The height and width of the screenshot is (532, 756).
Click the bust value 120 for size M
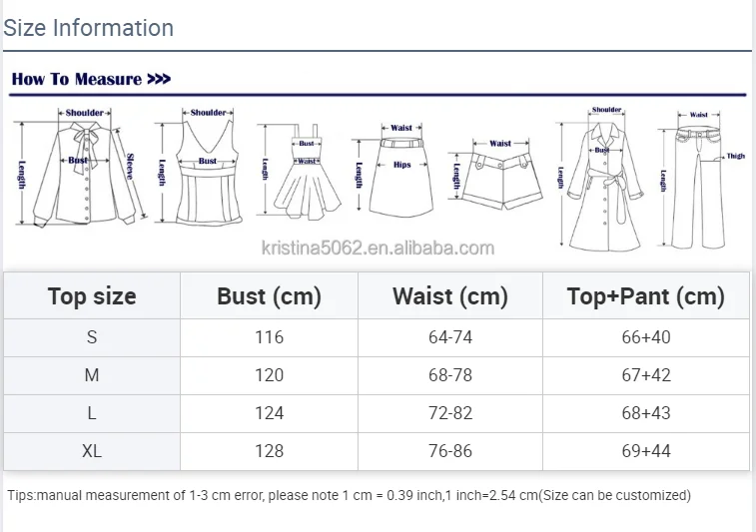point(269,375)
